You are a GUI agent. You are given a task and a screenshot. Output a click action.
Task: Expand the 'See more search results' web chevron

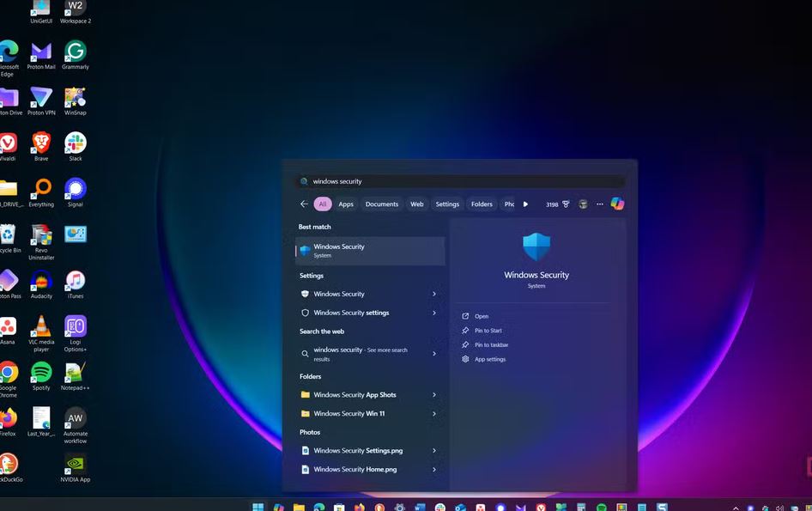pyautogui.click(x=434, y=354)
